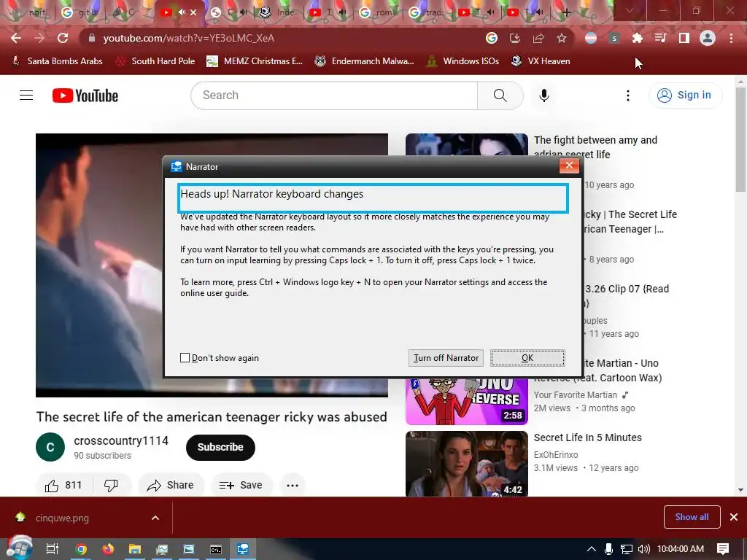This screenshot has height=560, width=747.
Task: Start voice search with microphone icon
Action: pyautogui.click(x=544, y=96)
